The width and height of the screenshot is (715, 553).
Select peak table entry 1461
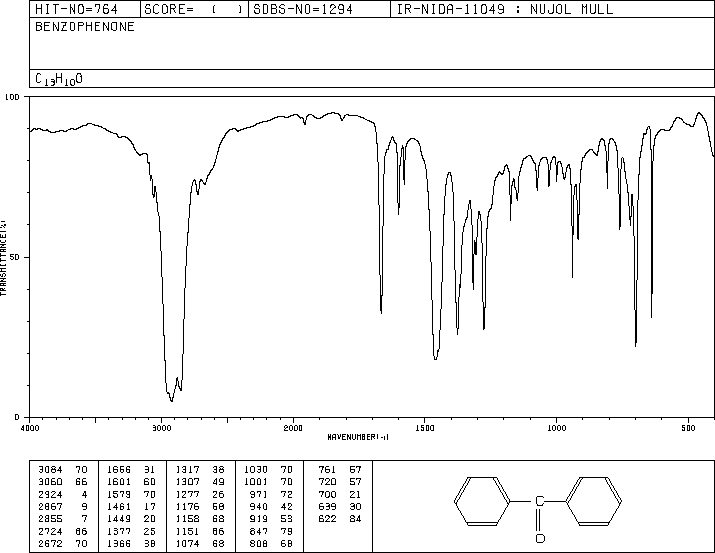119,506
